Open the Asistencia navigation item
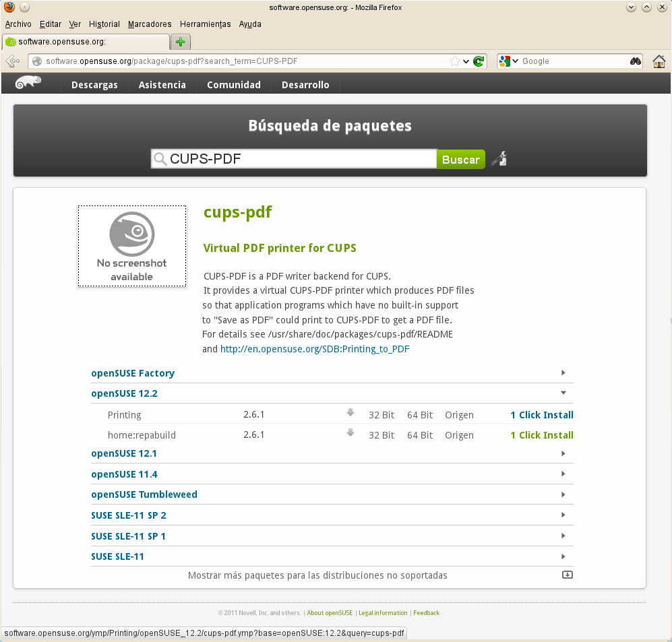672x642 pixels. [x=162, y=85]
